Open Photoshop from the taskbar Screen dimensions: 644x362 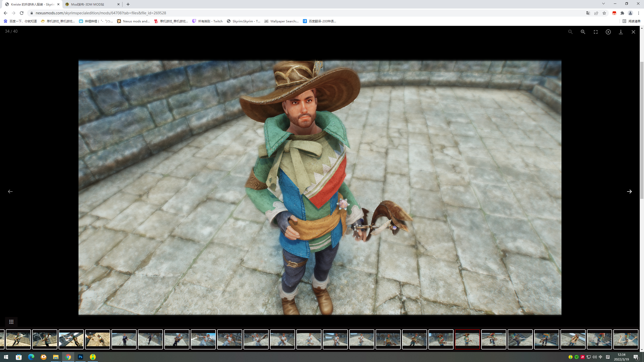(80, 357)
